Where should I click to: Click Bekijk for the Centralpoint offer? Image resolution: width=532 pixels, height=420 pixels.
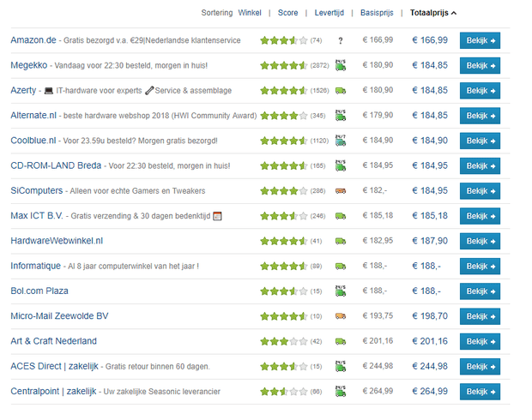(480, 392)
